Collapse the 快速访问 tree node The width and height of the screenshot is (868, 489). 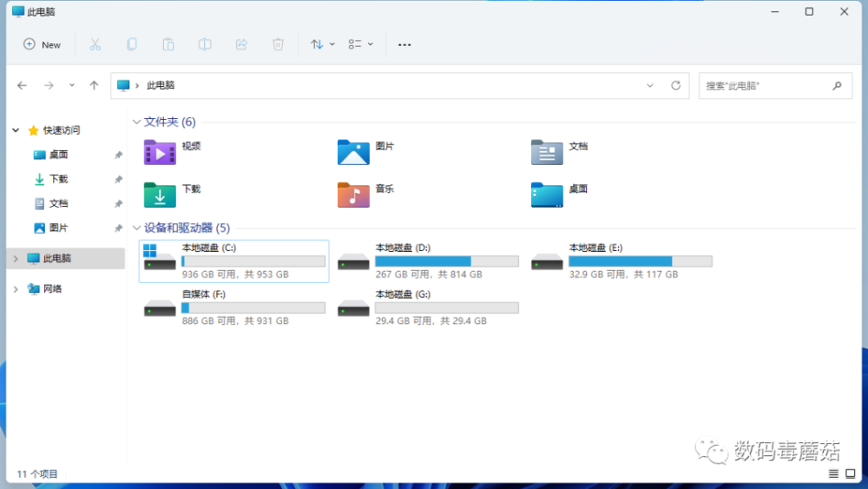(x=16, y=130)
